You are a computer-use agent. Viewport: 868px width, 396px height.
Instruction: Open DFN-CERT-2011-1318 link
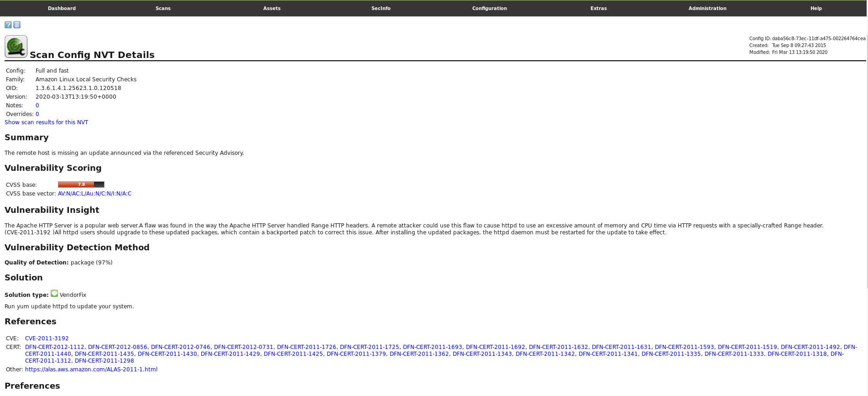point(797,354)
